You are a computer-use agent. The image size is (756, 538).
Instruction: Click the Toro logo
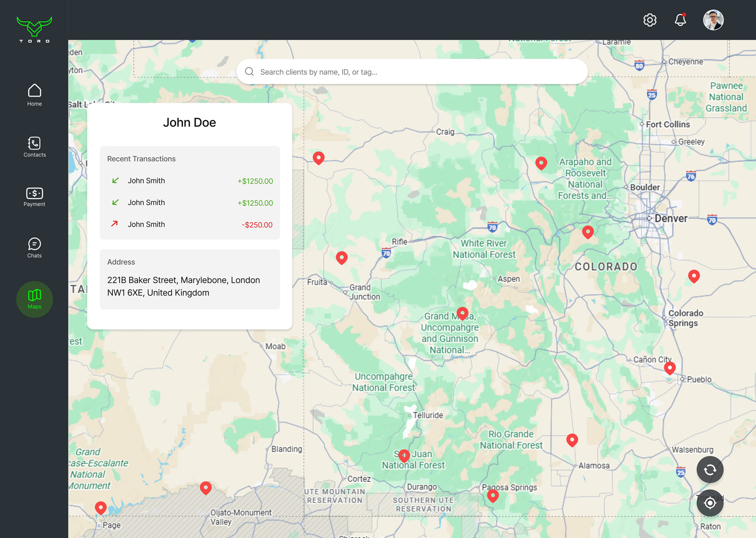(x=34, y=29)
